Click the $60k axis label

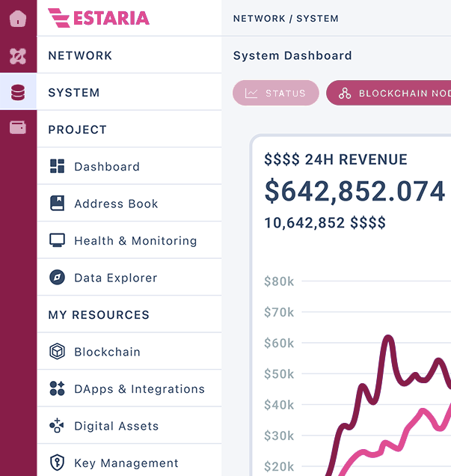(x=279, y=344)
